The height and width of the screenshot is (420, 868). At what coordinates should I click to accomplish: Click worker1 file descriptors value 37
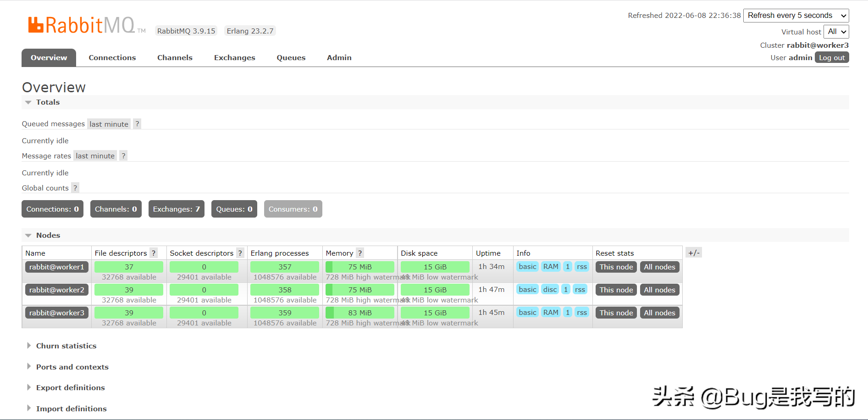click(129, 267)
